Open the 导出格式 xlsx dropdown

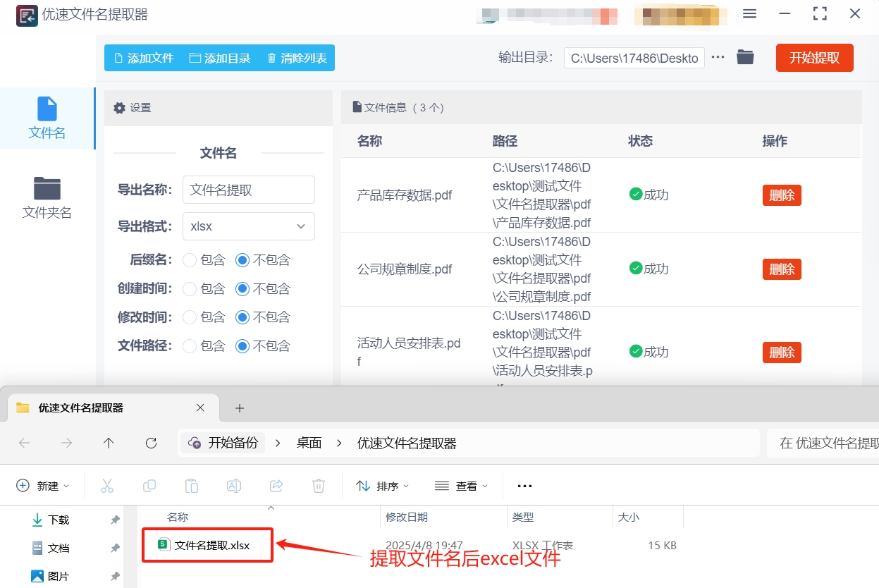point(249,226)
